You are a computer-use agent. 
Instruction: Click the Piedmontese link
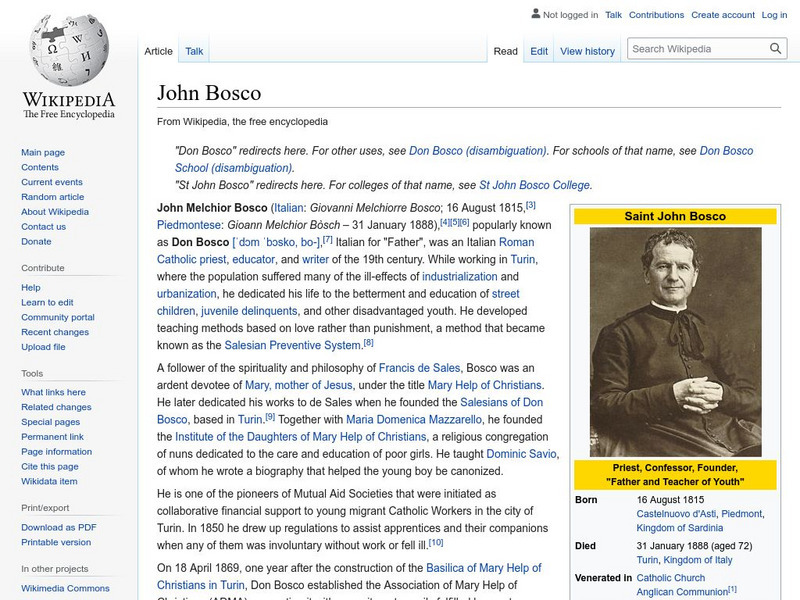(189, 224)
